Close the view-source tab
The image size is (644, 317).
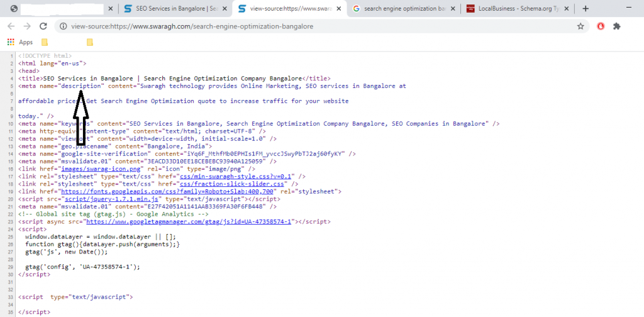pyautogui.click(x=339, y=9)
